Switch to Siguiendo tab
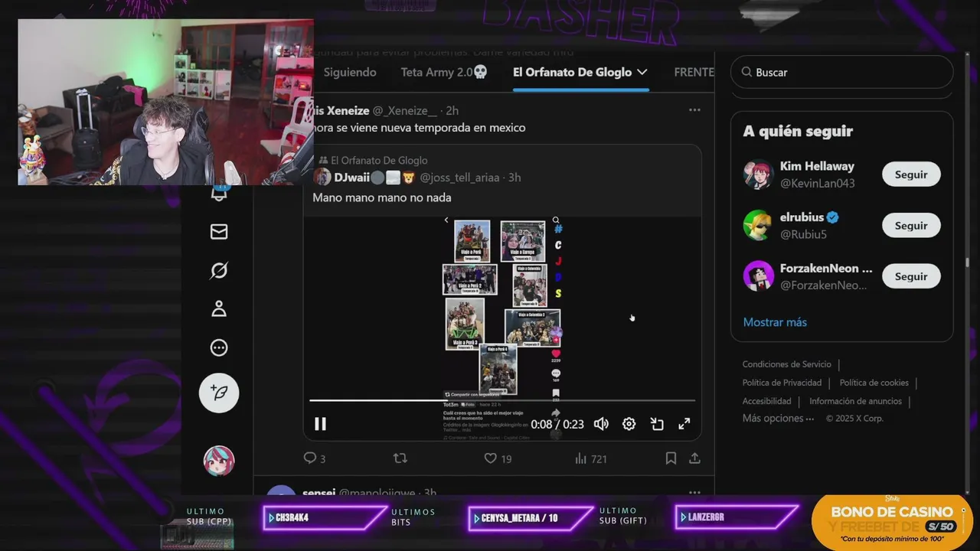Screen dimensions: 980x551 click(350, 72)
